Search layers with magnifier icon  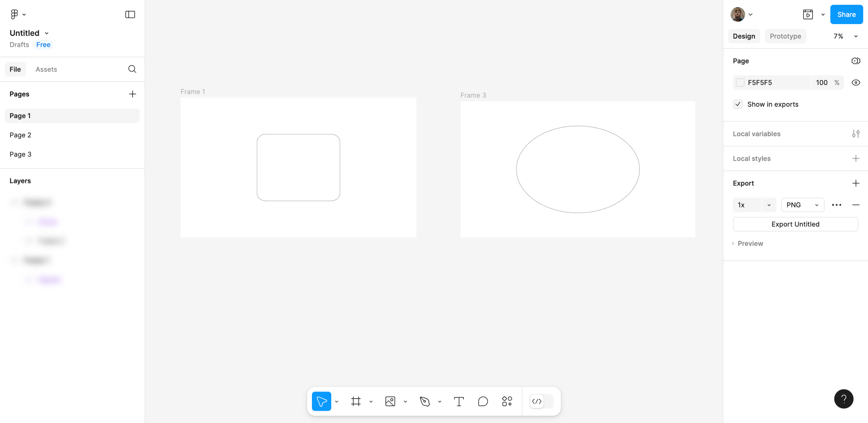(x=132, y=69)
